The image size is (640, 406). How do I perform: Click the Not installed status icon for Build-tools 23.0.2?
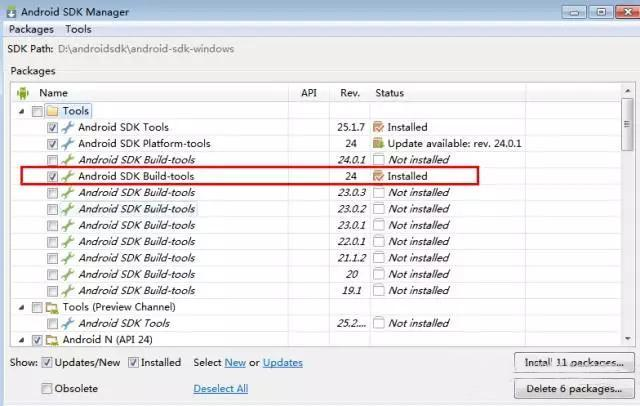click(x=379, y=209)
